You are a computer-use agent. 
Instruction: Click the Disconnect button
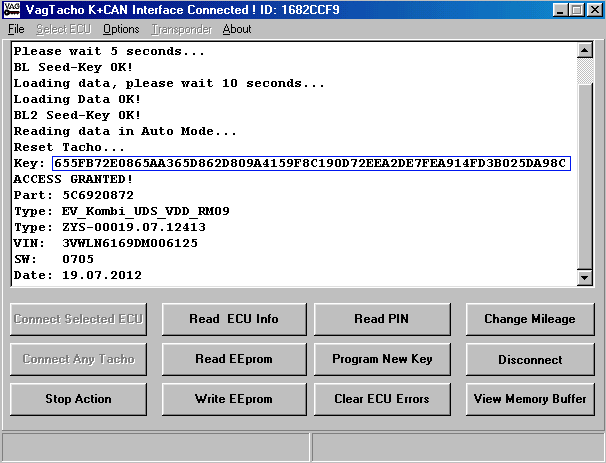(530, 359)
